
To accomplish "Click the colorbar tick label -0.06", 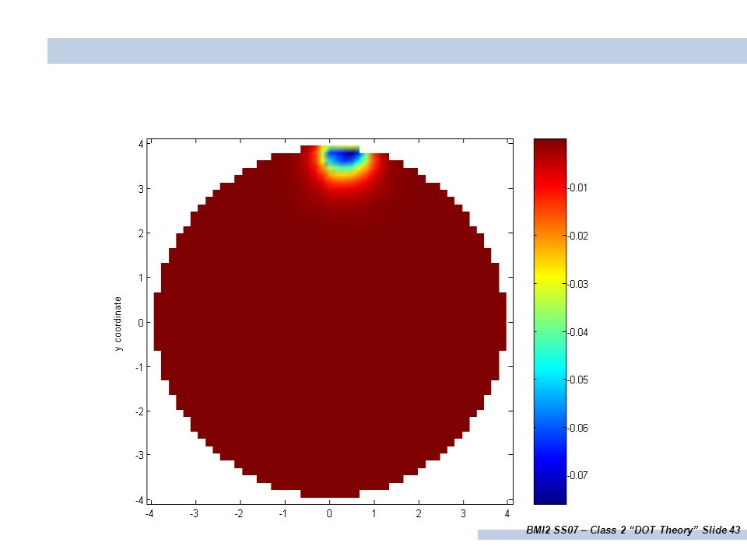I will click(578, 428).
